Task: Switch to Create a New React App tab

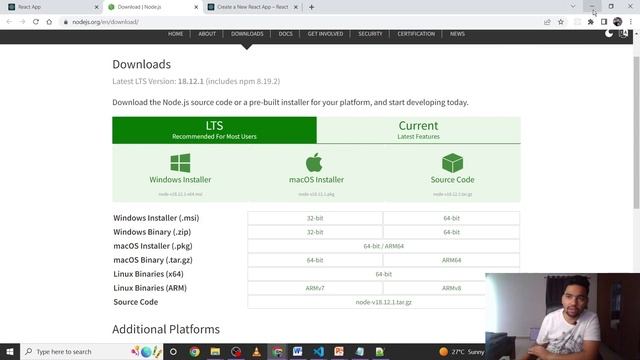Action: point(252,7)
